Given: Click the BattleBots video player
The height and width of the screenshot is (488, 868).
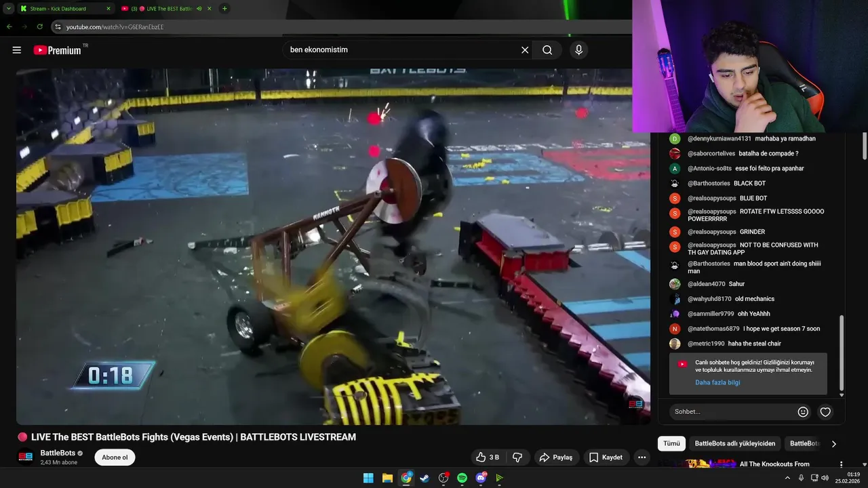Looking at the screenshot, I should coord(333,247).
